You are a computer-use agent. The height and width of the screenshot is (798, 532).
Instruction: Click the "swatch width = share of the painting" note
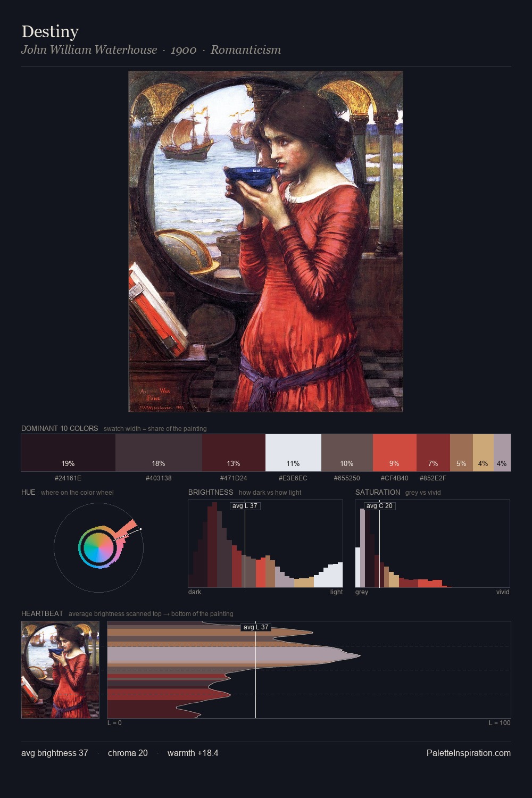[x=155, y=429]
